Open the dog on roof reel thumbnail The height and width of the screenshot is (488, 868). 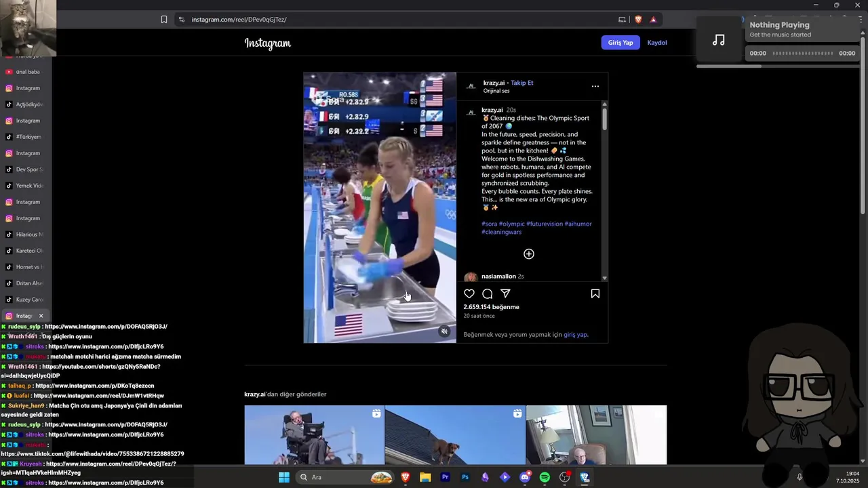[455, 435]
